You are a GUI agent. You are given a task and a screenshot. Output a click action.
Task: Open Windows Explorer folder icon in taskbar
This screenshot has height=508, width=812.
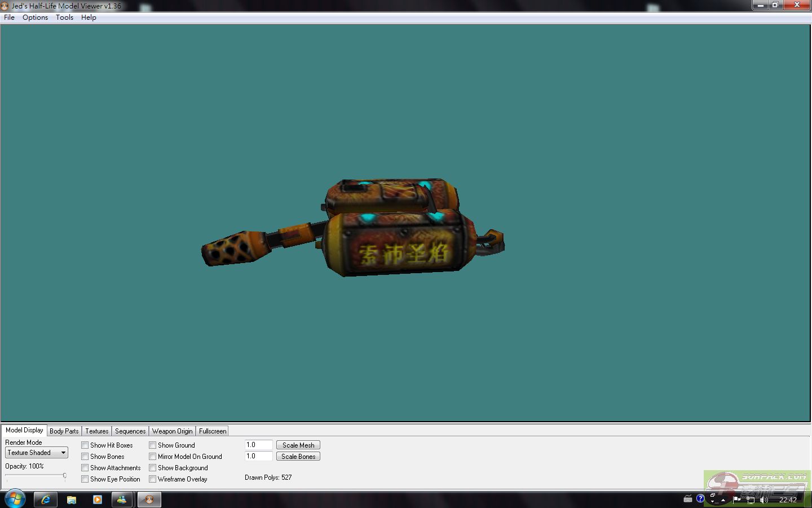[x=72, y=500]
